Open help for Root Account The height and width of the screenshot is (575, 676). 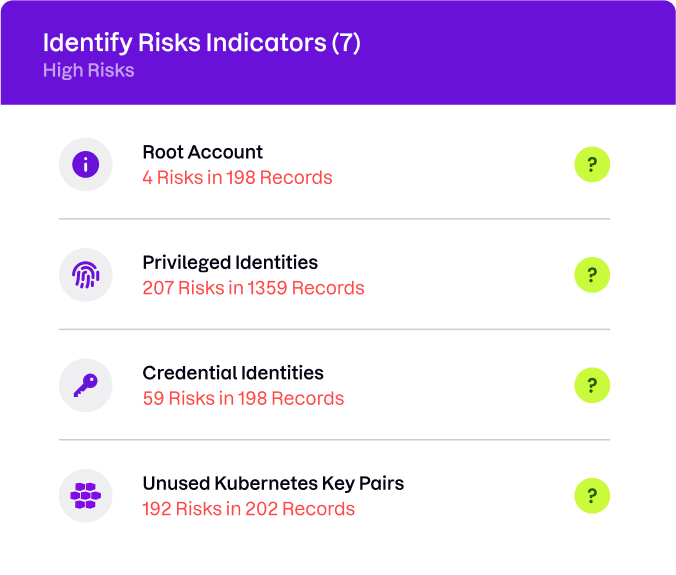(592, 164)
